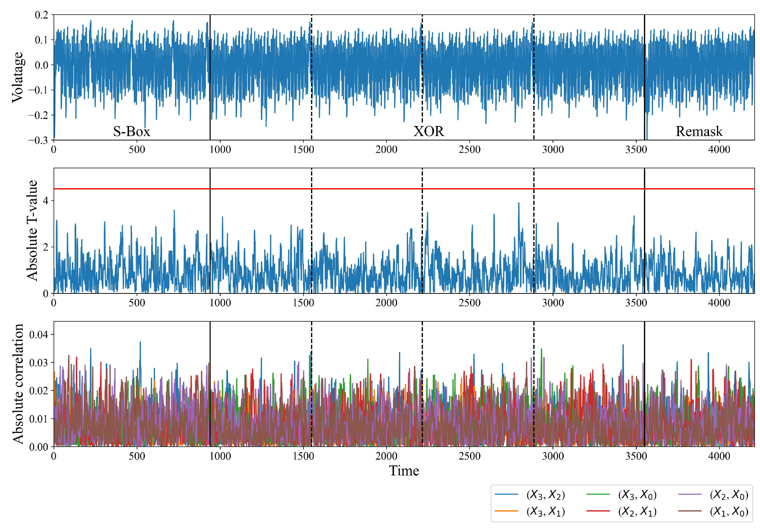The width and height of the screenshot is (760, 532).
Task: Click the 0.04 tick on correlation axis
Action: [x=39, y=335]
